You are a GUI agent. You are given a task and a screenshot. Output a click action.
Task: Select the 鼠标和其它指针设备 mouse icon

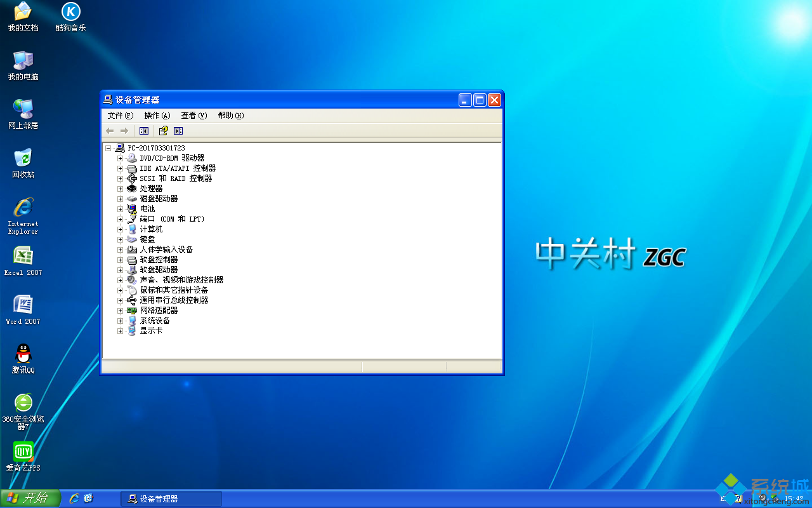132,290
